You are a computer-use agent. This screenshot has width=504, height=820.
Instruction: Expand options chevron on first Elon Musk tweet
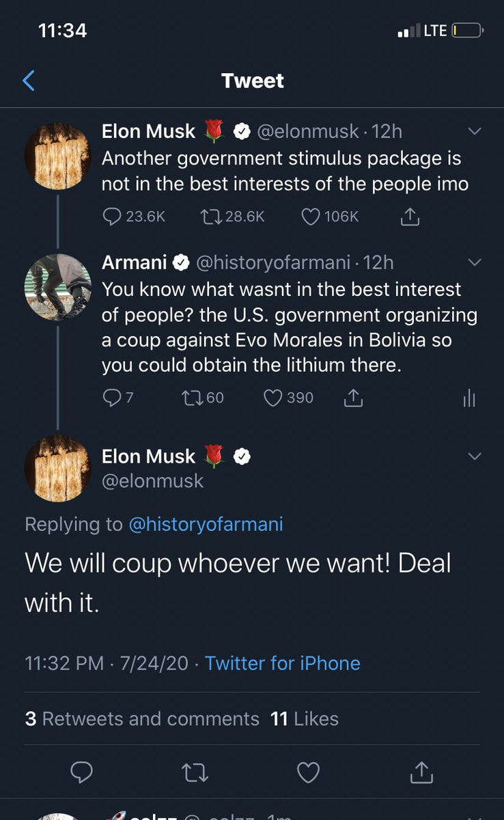[x=474, y=131]
